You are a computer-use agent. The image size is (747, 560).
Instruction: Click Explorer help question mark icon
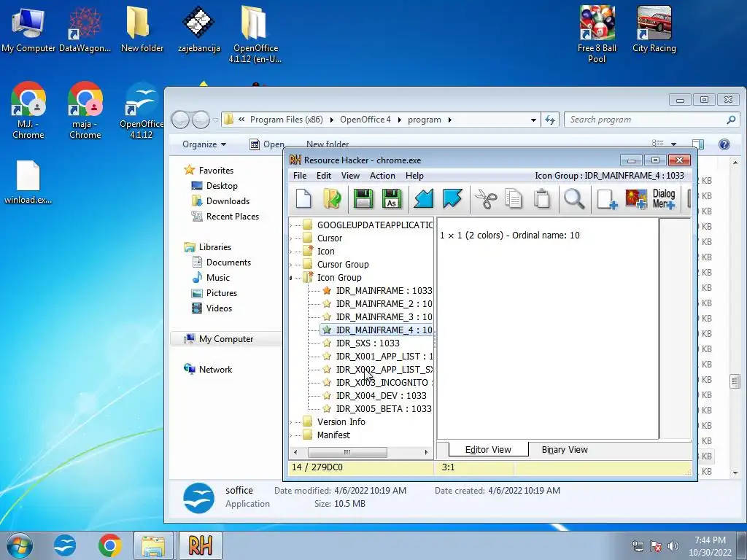coord(724,144)
